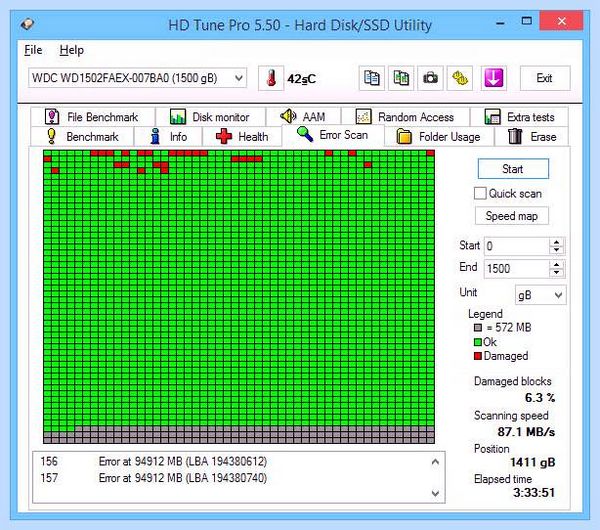Open the Extra tests tab
The image size is (600, 530).
click(x=519, y=117)
